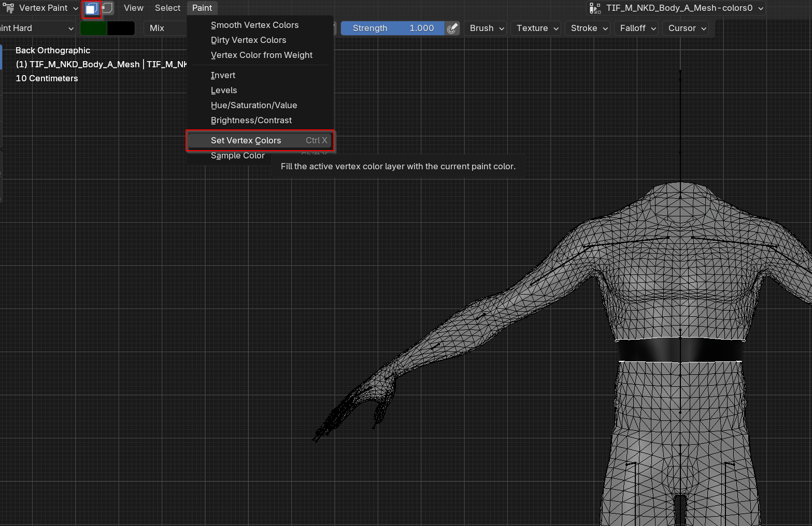The image size is (812, 526).
Task: Expand the Brush settings popover
Action: coord(487,28)
